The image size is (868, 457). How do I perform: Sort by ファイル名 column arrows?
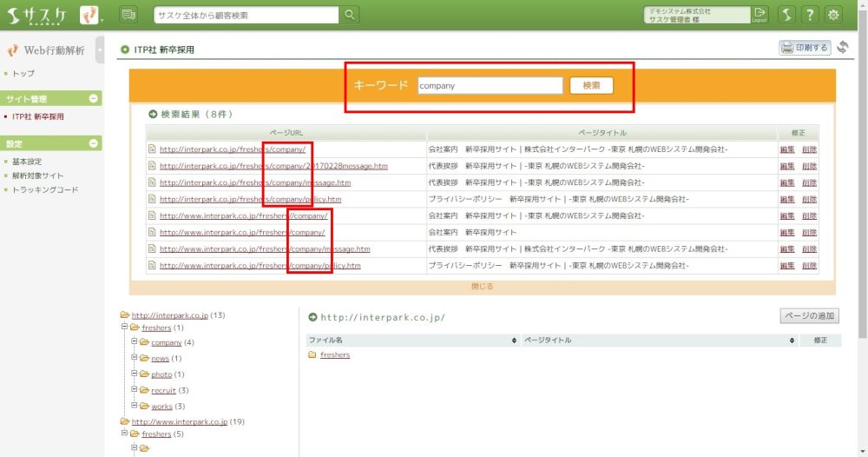515,341
